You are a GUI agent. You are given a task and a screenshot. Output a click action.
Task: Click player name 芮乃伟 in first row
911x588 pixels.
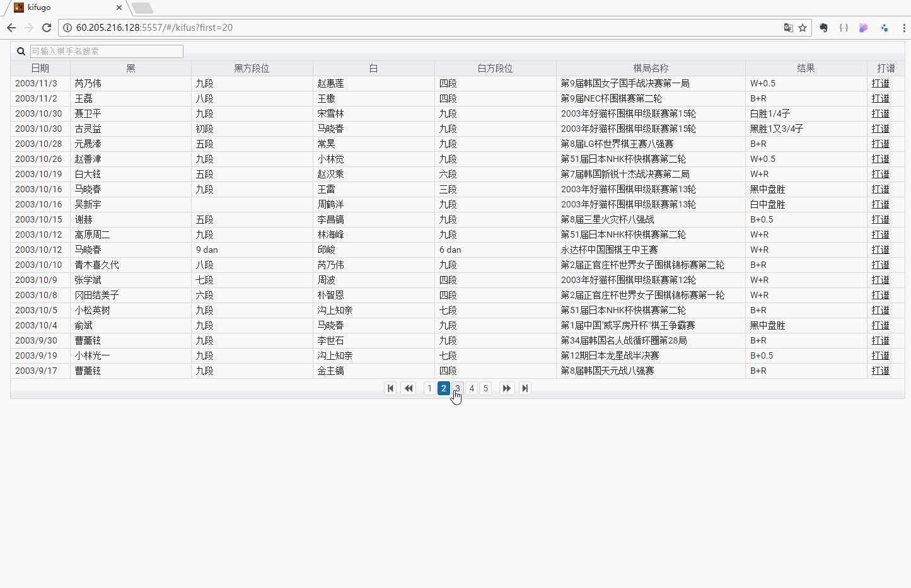[88, 83]
